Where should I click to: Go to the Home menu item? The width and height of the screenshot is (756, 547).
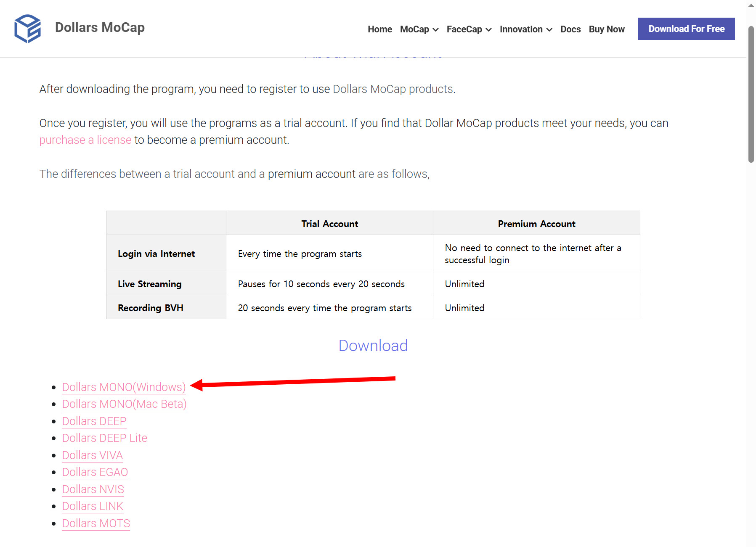pos(379,29)
